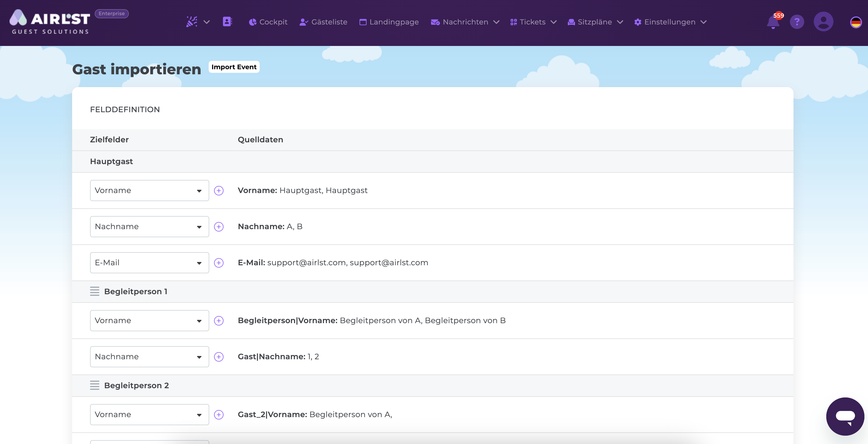Add field next to E-Mail row
The width and height of the screenshot is (868, 444).
click(x=219, y=263)
